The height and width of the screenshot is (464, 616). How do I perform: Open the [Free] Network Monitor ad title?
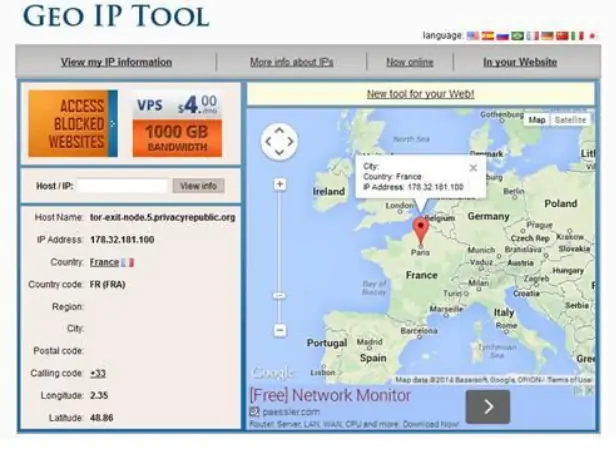tap(330, 395)
